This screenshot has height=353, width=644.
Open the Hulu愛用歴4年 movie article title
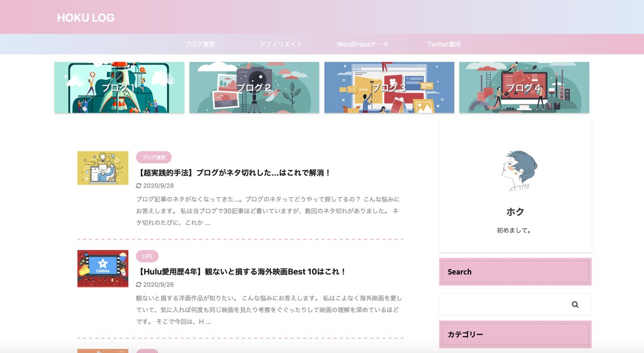pyautogui.click(x=242, y=272)
